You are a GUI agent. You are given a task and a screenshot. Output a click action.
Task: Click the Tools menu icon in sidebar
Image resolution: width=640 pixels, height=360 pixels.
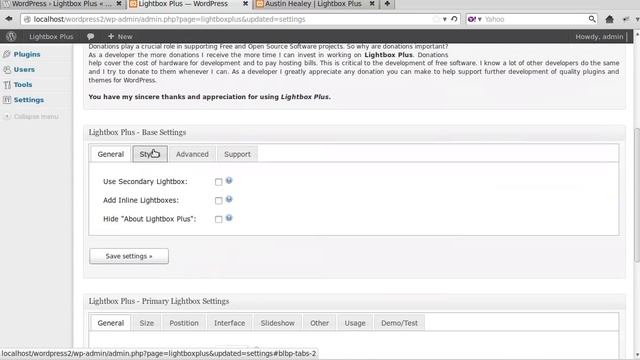(x=7, y=84)
